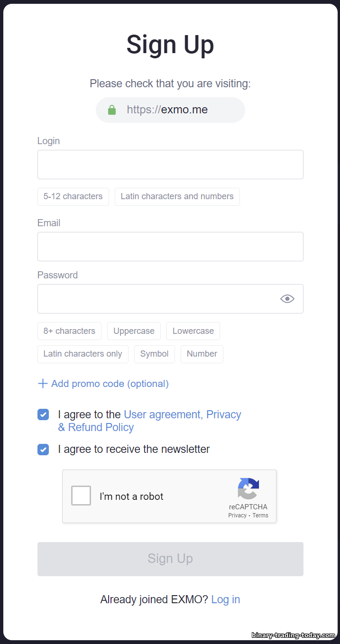The image size is (340, 644).
Task: Open the Log in link
Action: point(226,599)
